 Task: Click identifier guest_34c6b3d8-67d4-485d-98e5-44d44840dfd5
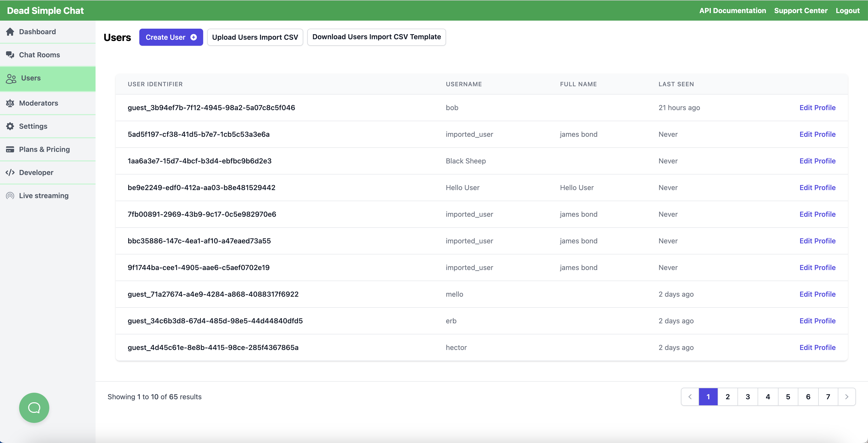pyautogui.click(x=215, y=321)
